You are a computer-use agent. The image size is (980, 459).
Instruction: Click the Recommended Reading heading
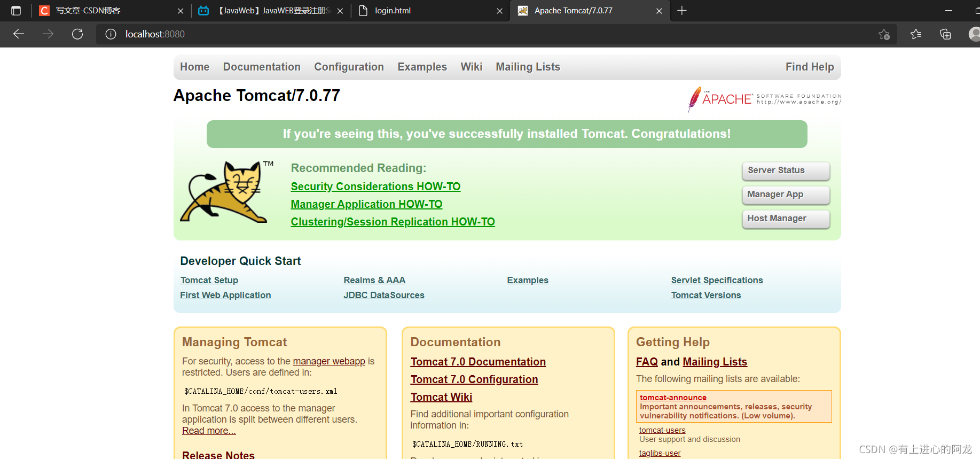[x=358, y=168]
